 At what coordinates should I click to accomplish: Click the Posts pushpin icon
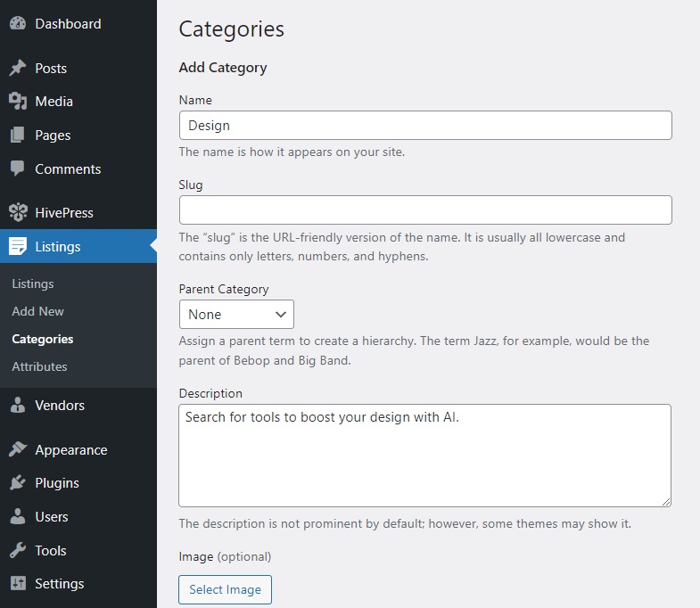pyautogui.click(x=18, y=68)
